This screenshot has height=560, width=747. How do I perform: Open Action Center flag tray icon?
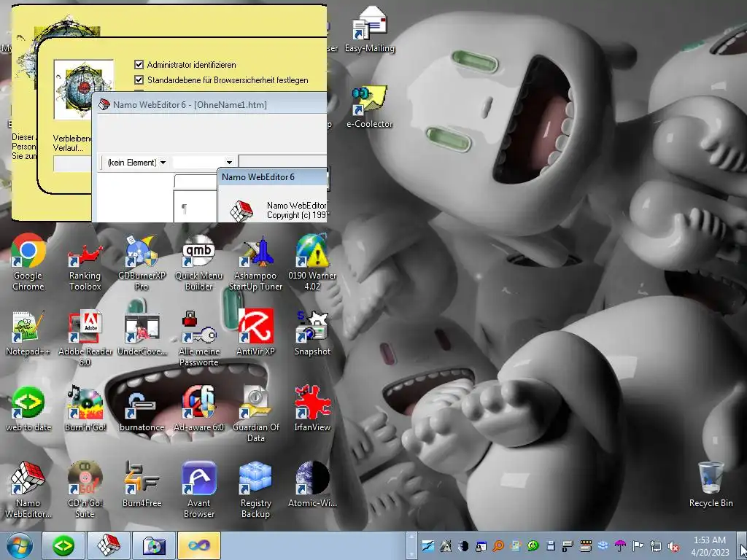click(x=638, y=546)
